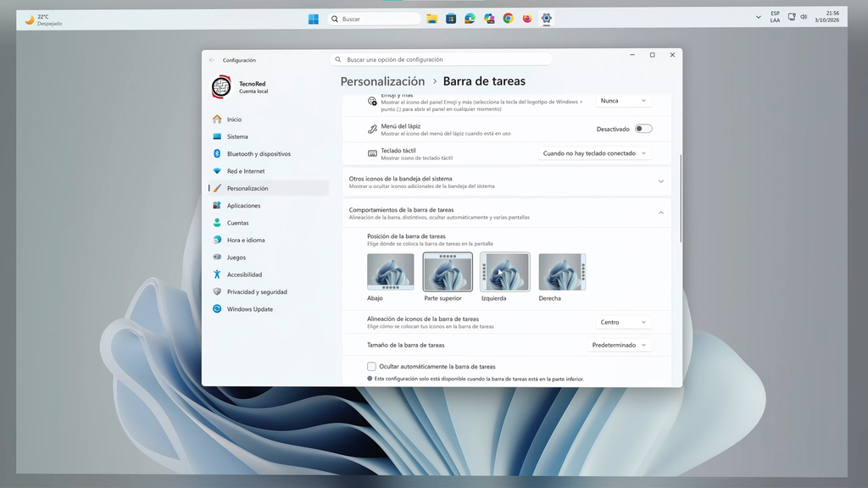Click the Sistema monitor icon in sidebar
The width and height of the screenshot is (868, 488).
pyautogui.click(x=217, y=136)
